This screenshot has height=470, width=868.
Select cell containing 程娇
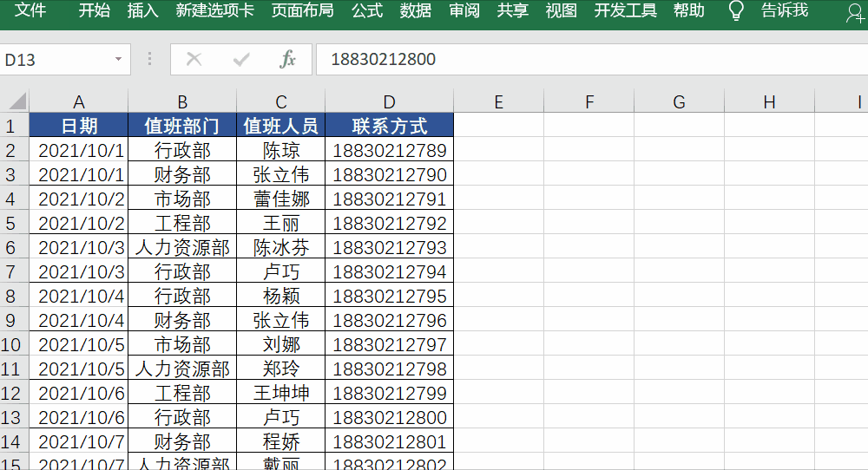click(x=280, y=441)
